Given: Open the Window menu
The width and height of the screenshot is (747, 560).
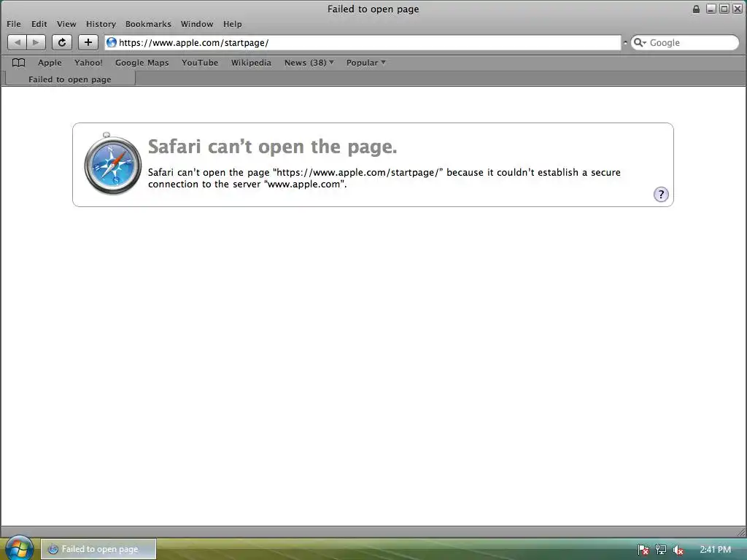Looking at the screenshot, I should tap(197, 24).
